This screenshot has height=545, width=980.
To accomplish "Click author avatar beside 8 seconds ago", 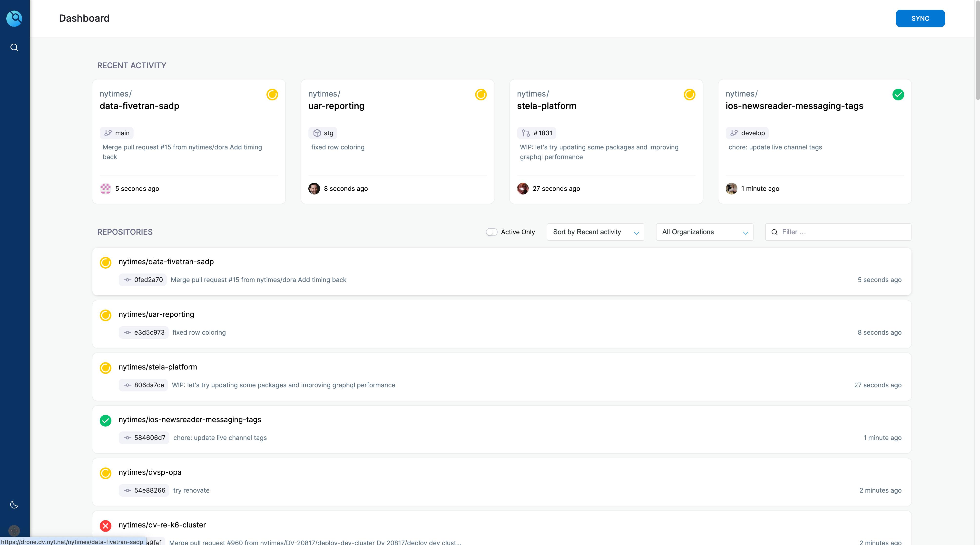I will (x=314, y=189).
